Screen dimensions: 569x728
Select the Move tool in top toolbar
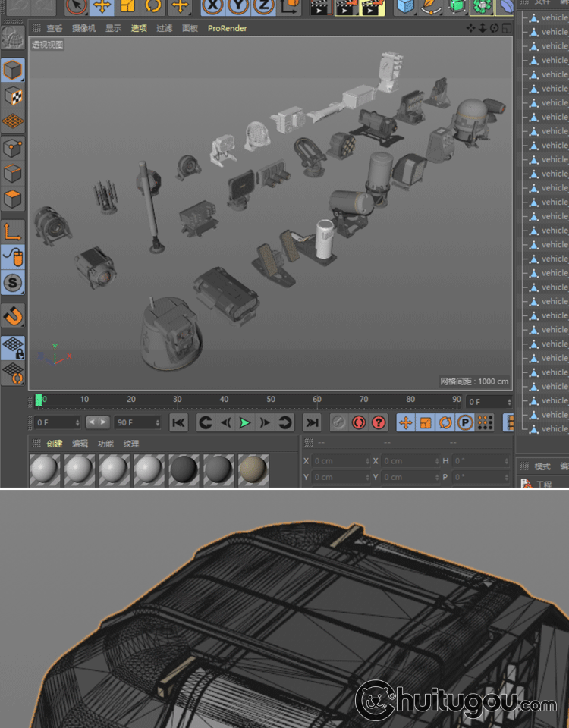coord(102,6)
